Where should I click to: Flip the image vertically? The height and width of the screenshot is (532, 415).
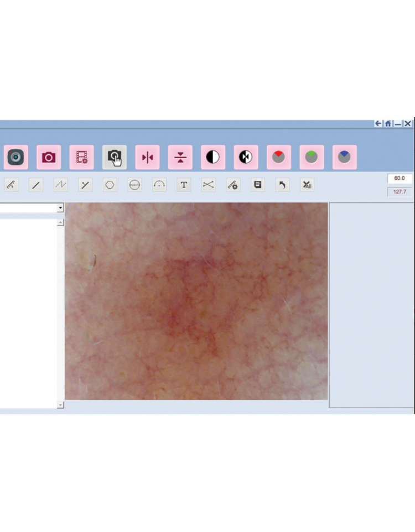(x=180, y=158)
